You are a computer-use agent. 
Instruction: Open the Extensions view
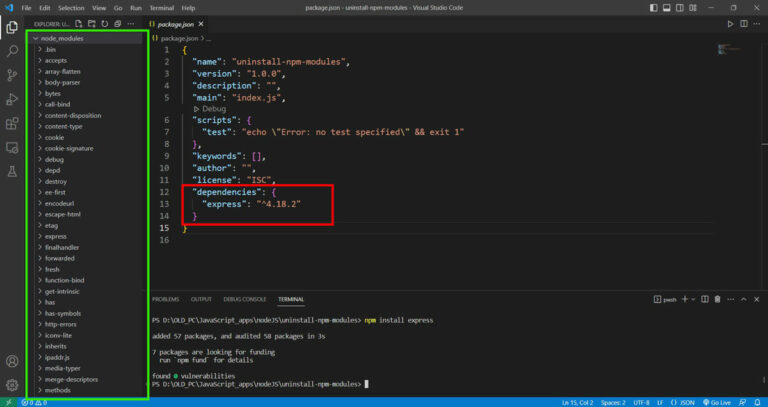click(x=12, y=124)
